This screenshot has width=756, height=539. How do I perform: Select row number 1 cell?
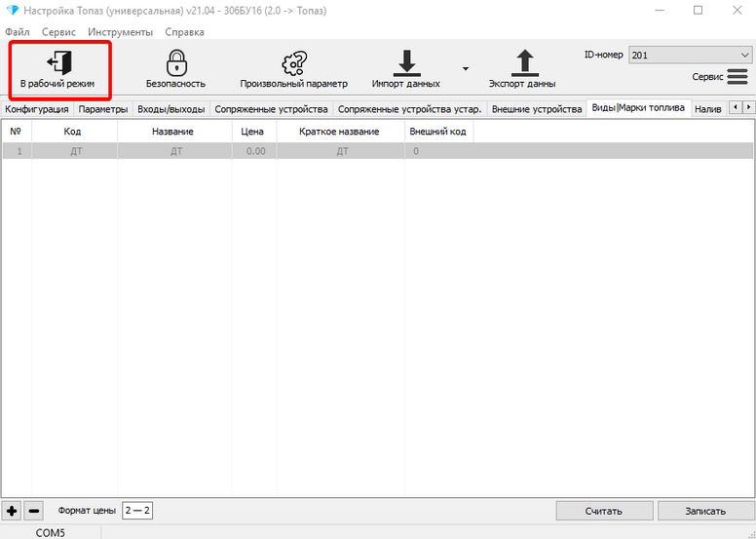18,151
